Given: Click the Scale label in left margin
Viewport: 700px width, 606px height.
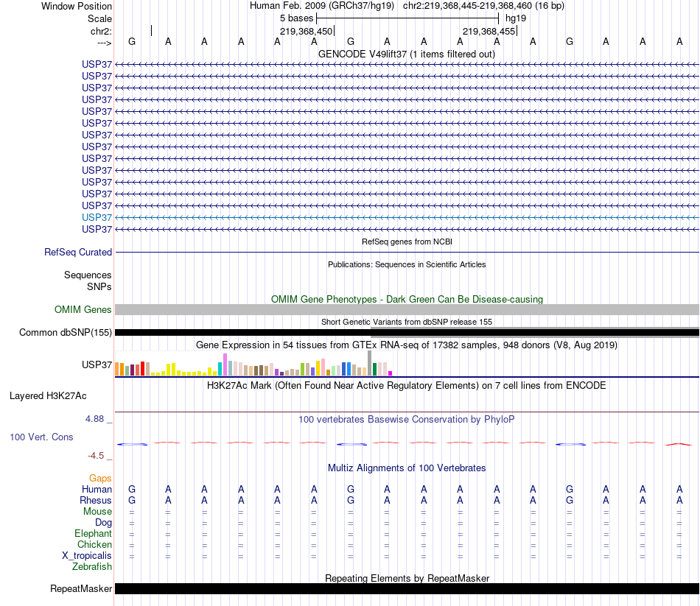Looking at the screenshot, I should pyautogui.click(x=99, y=18).
